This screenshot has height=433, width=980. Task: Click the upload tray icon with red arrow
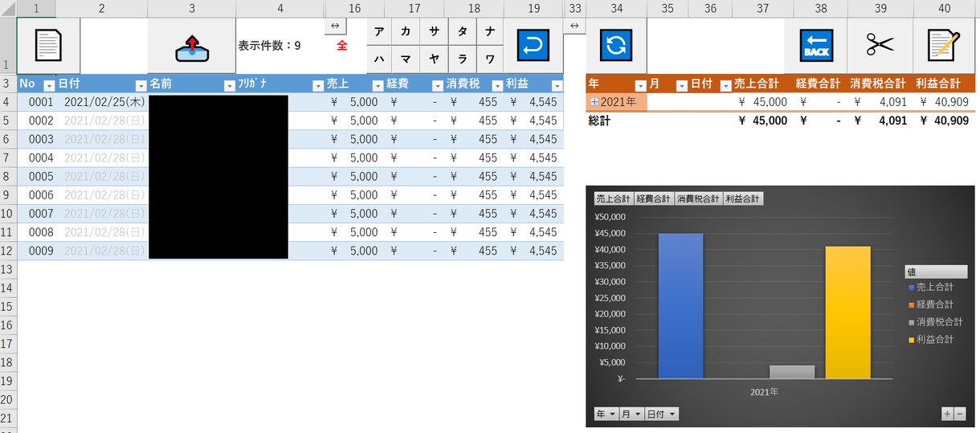tap(192, 47)
